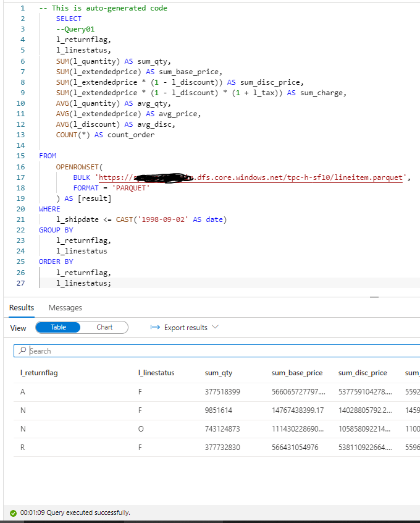
Task: Click the Export results arrow icon
Action: click(x=155, y=328)
